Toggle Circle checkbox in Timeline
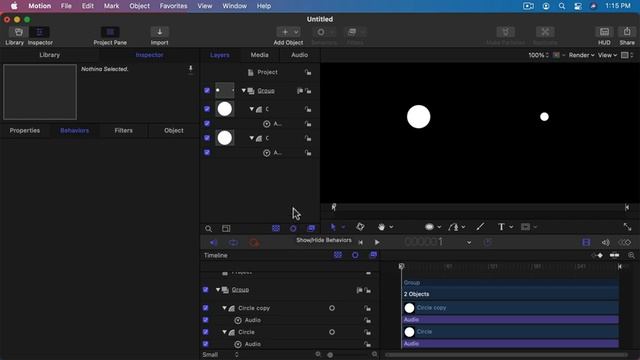This screenshot has width=640, height=360. coord(205,332)
